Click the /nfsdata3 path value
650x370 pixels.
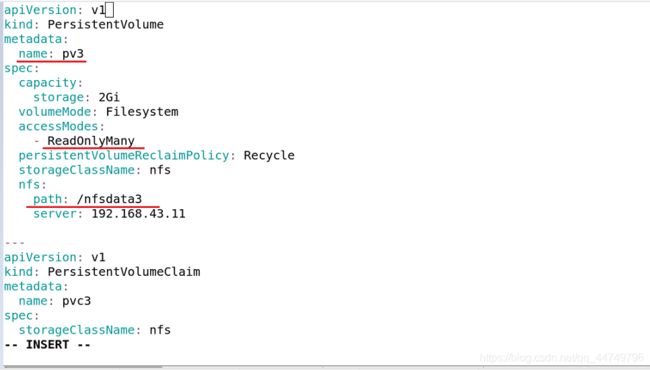(x=109, y=199)
